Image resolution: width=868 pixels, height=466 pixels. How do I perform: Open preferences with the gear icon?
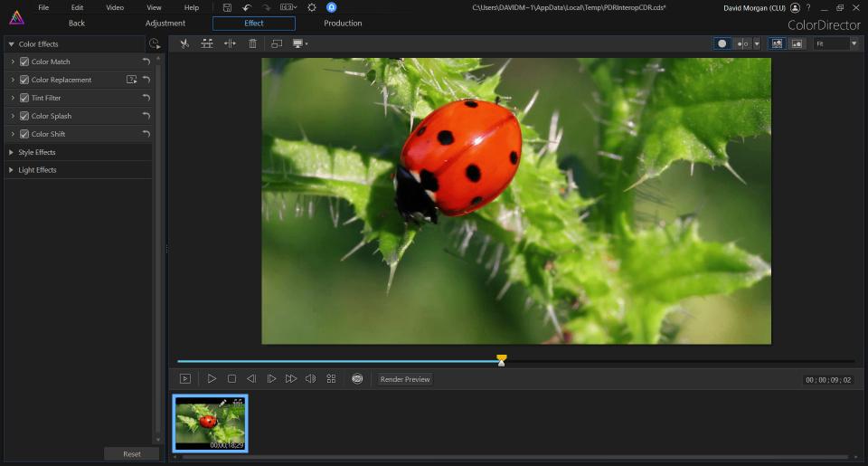[312, 7]
